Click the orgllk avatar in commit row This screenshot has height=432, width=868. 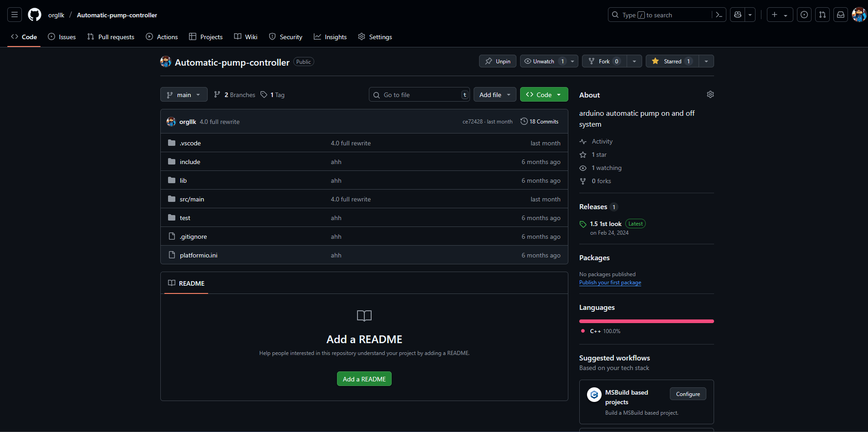click(x=171, y=122)
